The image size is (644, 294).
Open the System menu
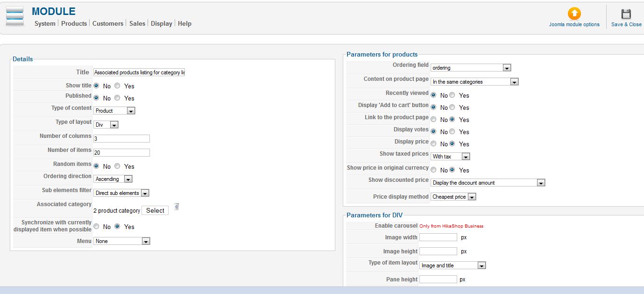[45, 23]
